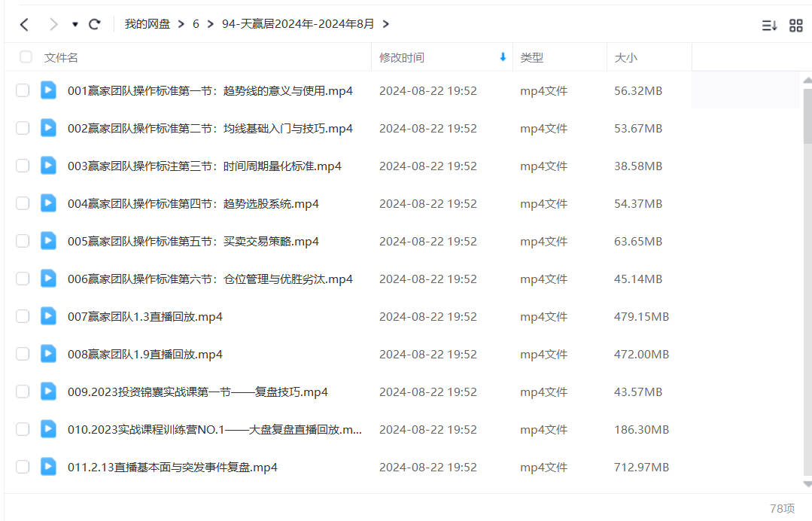The width and height of the screenshot is (812, 521).
Task: Select file name 002赢家团队操作标准第二节
Action: click(x=210, y=129)
